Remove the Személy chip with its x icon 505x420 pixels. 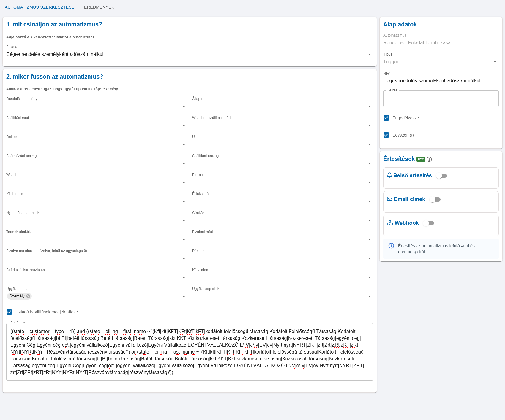pyautogui.click(x=28, y=296)
